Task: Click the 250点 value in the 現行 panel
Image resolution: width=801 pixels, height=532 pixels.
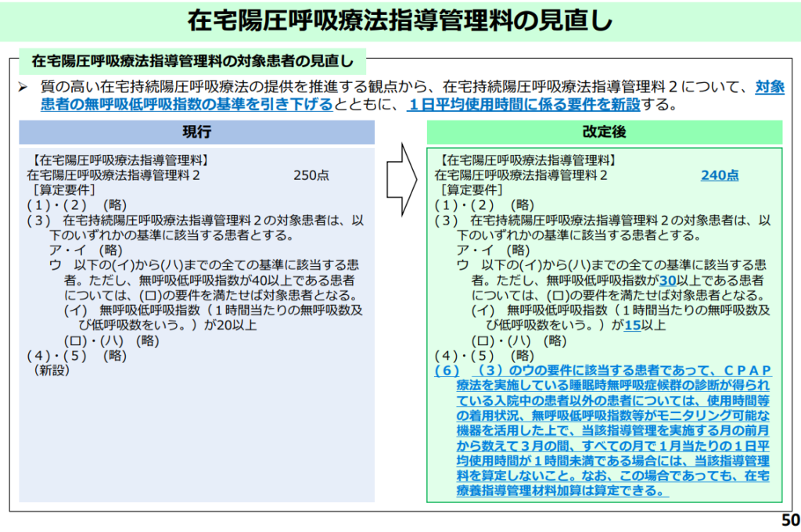Action: [311, 175]
